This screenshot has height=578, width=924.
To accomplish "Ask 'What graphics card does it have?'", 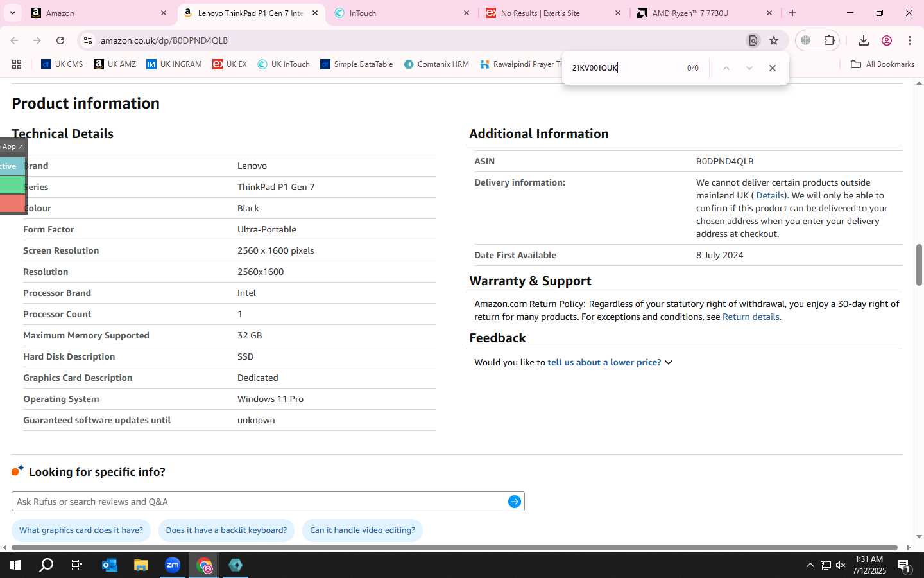I will (81, 530).
